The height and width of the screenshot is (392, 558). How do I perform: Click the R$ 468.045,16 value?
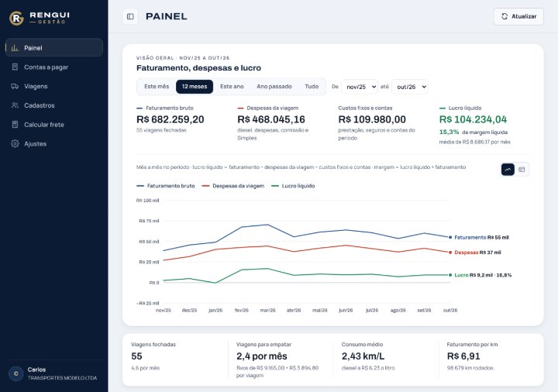[271, 119]
